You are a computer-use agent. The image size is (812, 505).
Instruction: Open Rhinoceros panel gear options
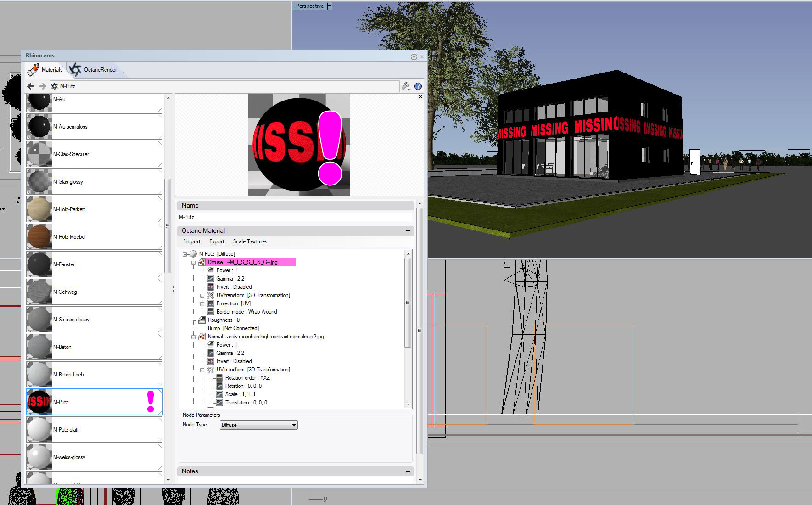[414, 57]
